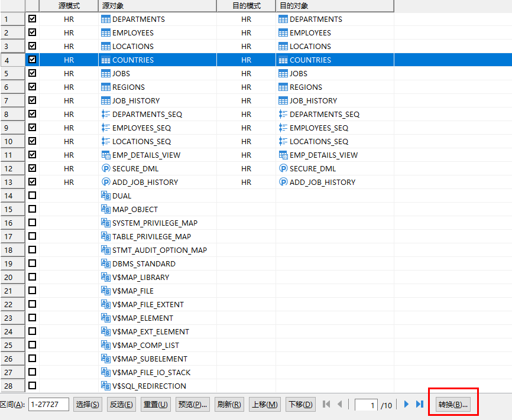Uncheck the COUNTRIES row checkbox
This screenshot has width=512, height=420.
tap(32, 60)
